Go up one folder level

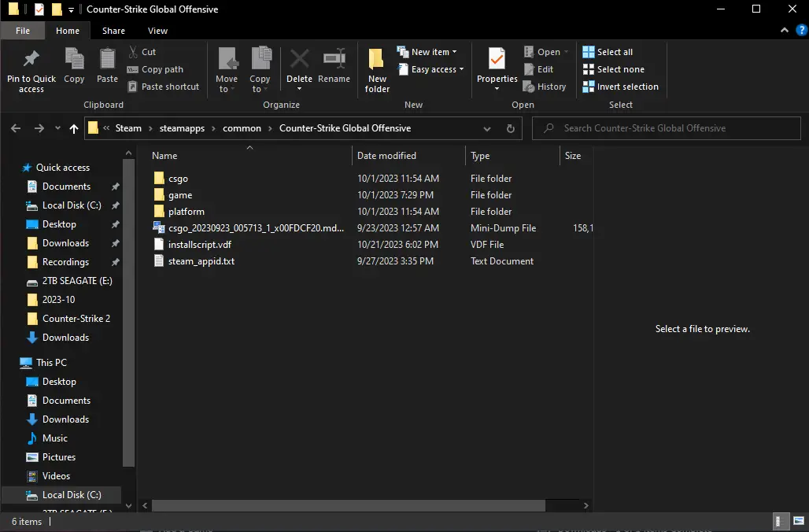pyautogui.click(x=74, y=128)
